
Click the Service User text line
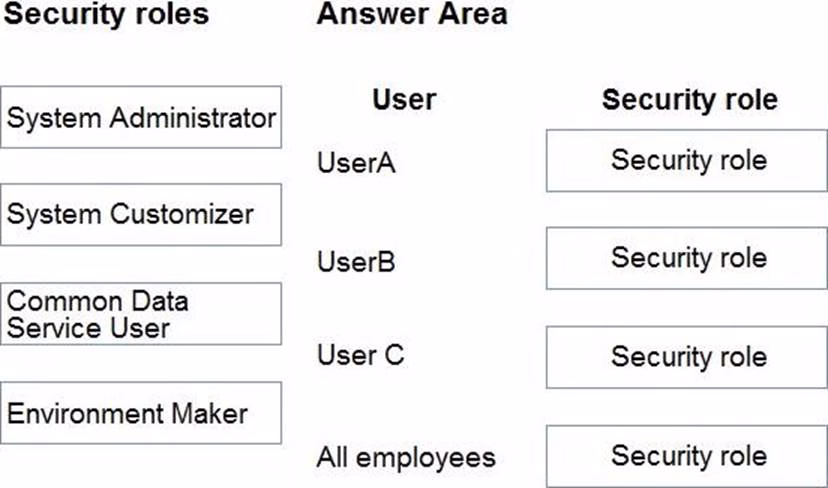pyautogui.click(x=88, y=327)
